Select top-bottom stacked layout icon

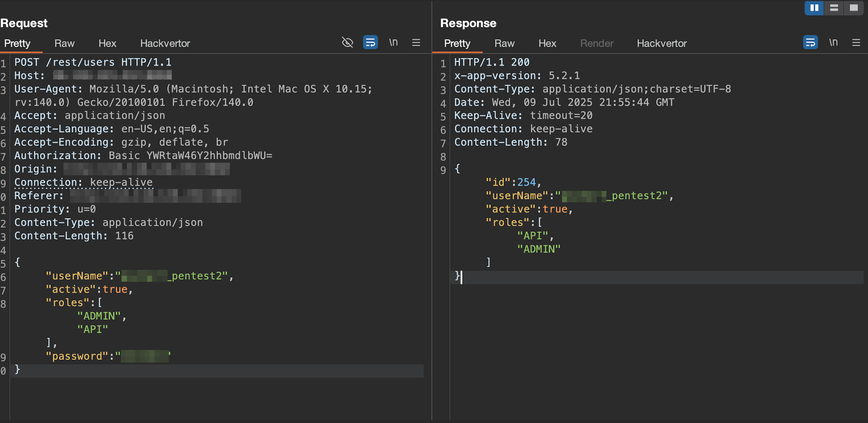click(x=834, y=8)
